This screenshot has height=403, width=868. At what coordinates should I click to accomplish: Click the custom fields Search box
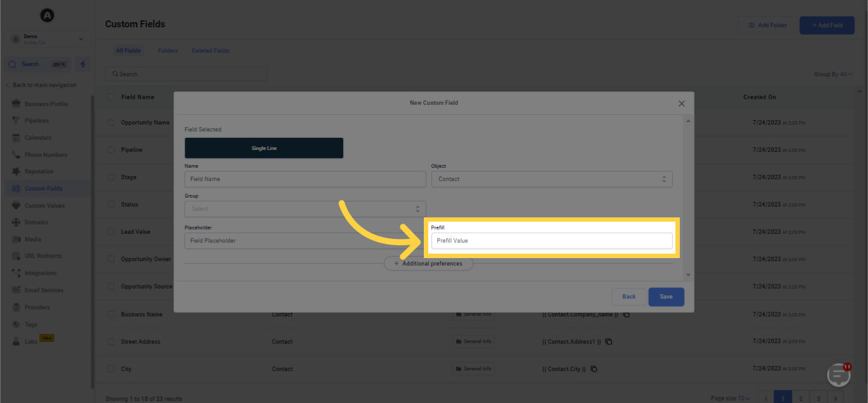tap(186, 74)
